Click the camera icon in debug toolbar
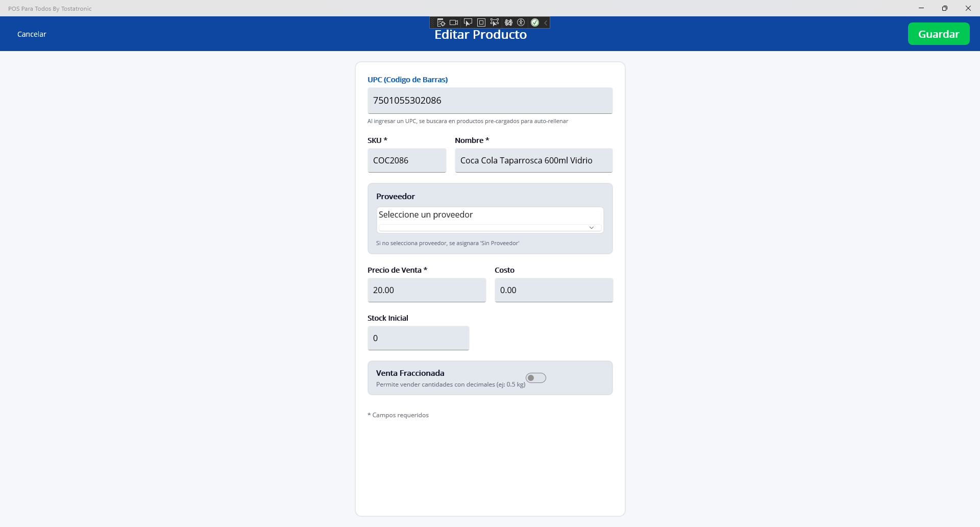The image size is (980, 527). (454, 22)
